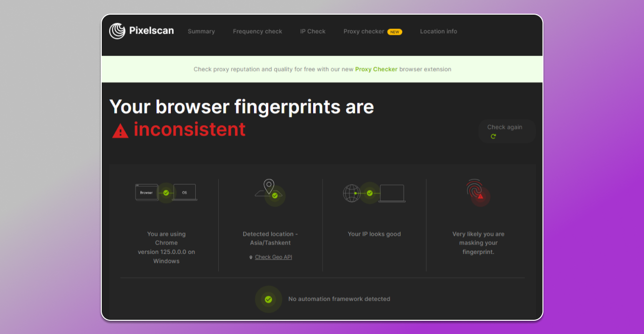Screen dimensions: 644x334
Task: Click the globe-to-laptop IP icon
Action: (x=374, y=193)
